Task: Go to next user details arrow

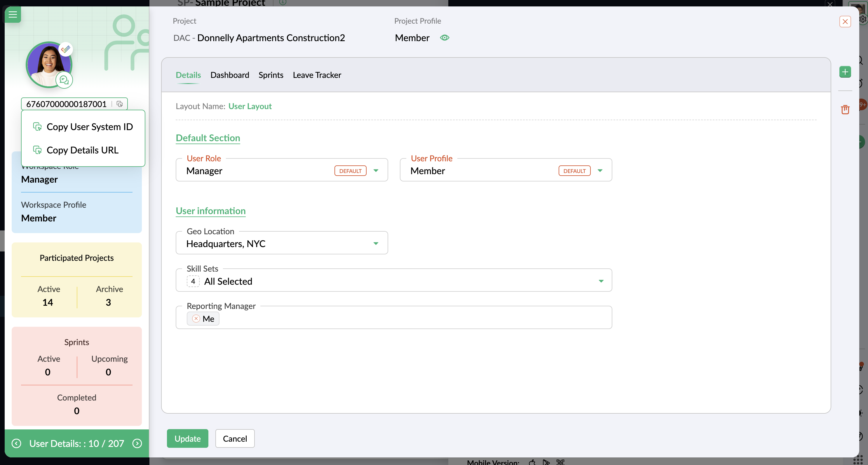Action: coord(137,443)
